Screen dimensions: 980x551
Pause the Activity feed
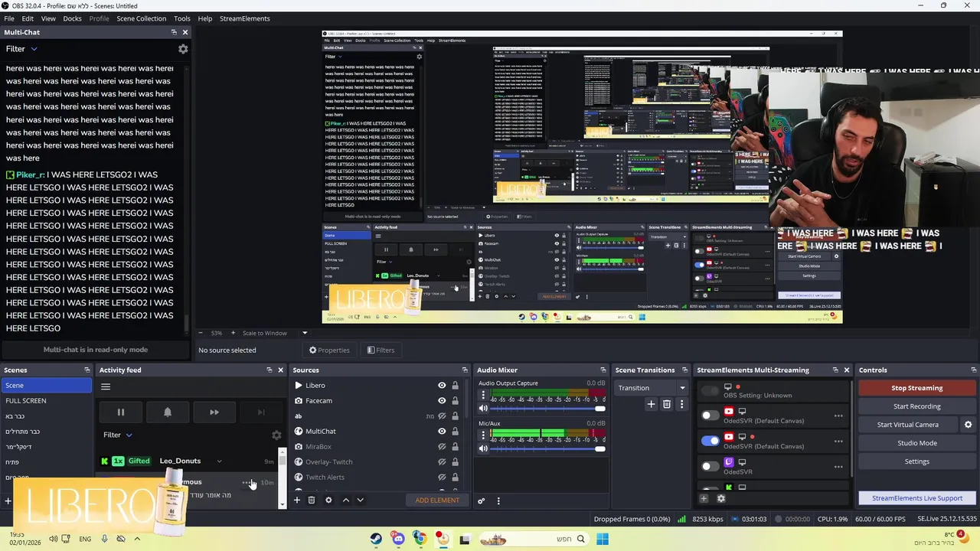pyautogui.click(x=120, y=412)
